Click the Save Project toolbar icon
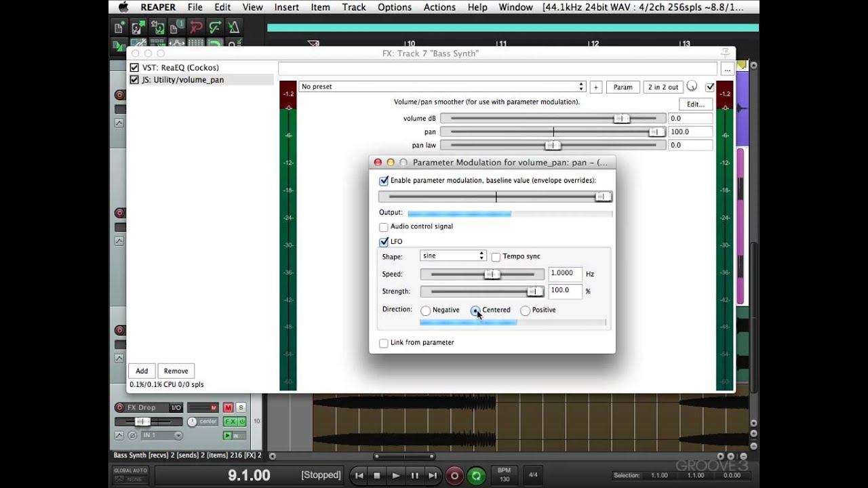Viewport: 868px width, 488px height. point(157,28)
